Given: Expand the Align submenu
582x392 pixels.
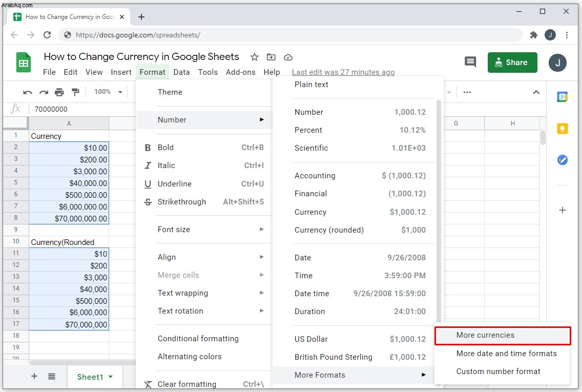Looking at the screenshot, I should 204,257.
